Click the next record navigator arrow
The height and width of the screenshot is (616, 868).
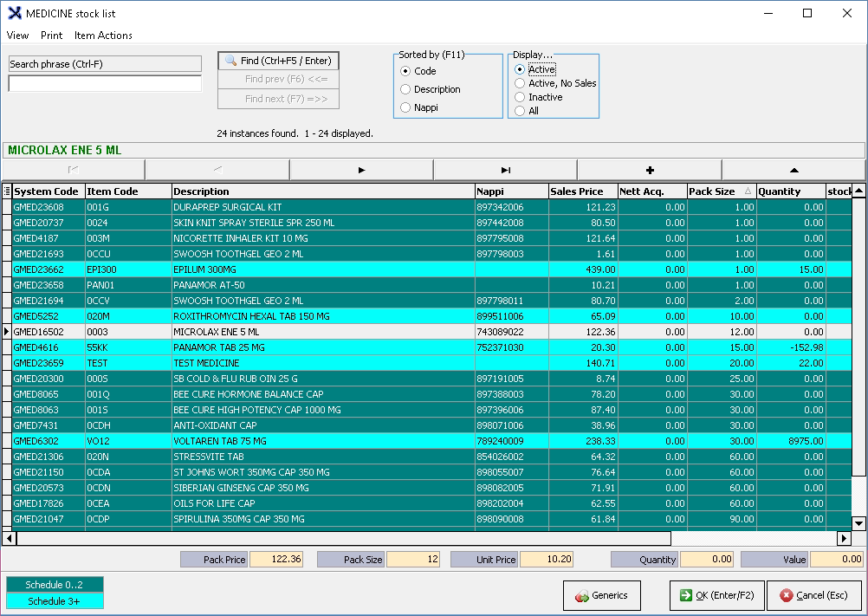coord(361,170)
